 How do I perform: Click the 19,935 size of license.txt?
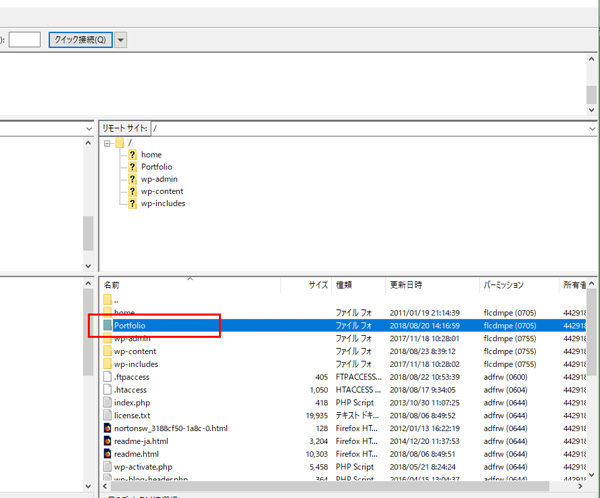pos(317,416)
